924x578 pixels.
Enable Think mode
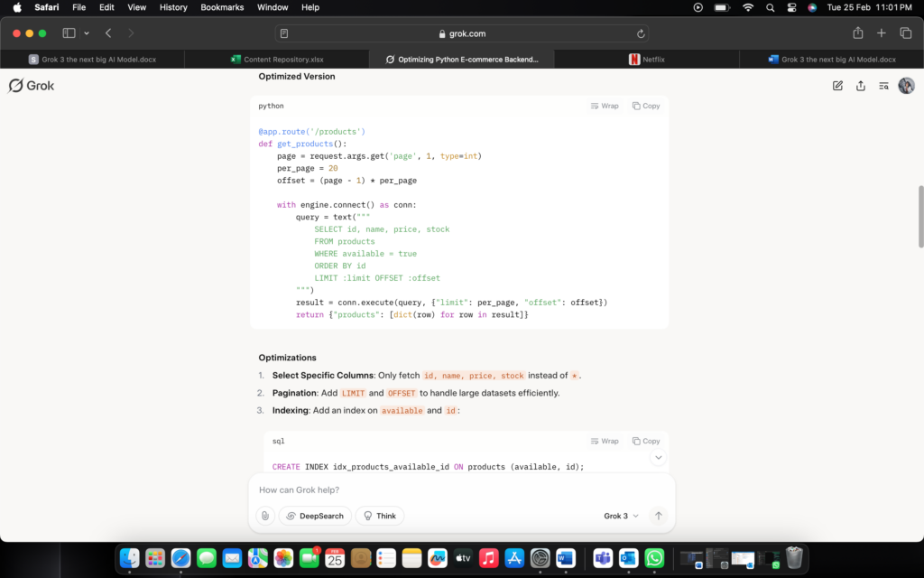380,516
